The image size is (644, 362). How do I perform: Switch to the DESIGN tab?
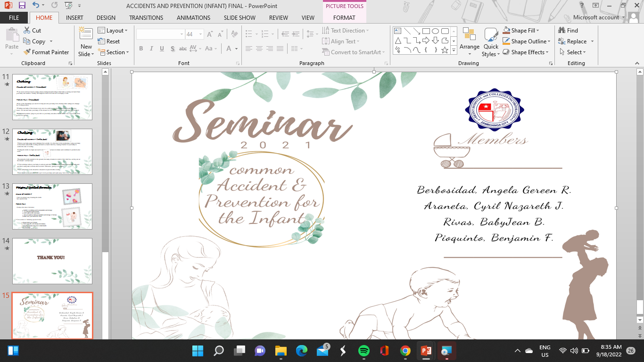[x=106, y=18]
